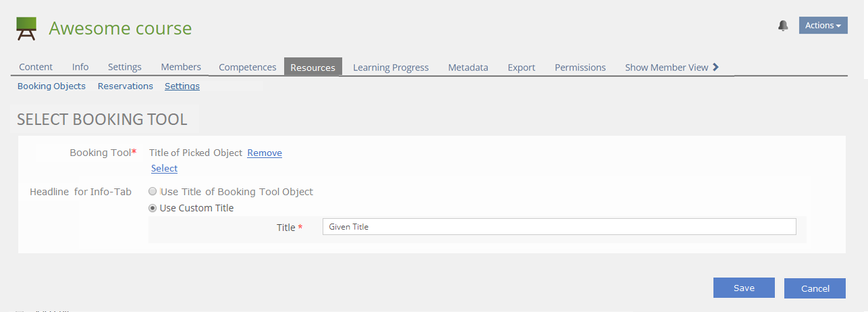Click the course chalkboard icon
This screenshot has height=312, width=868.
[26, 29]
